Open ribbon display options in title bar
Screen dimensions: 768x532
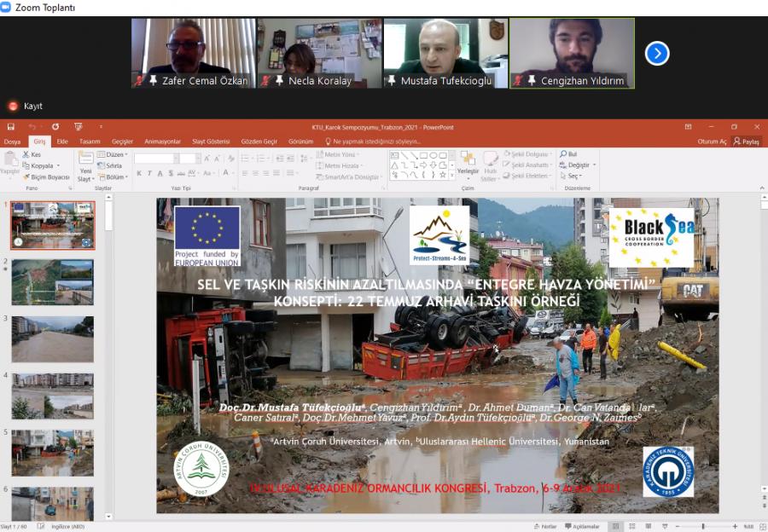pos(688,127)
